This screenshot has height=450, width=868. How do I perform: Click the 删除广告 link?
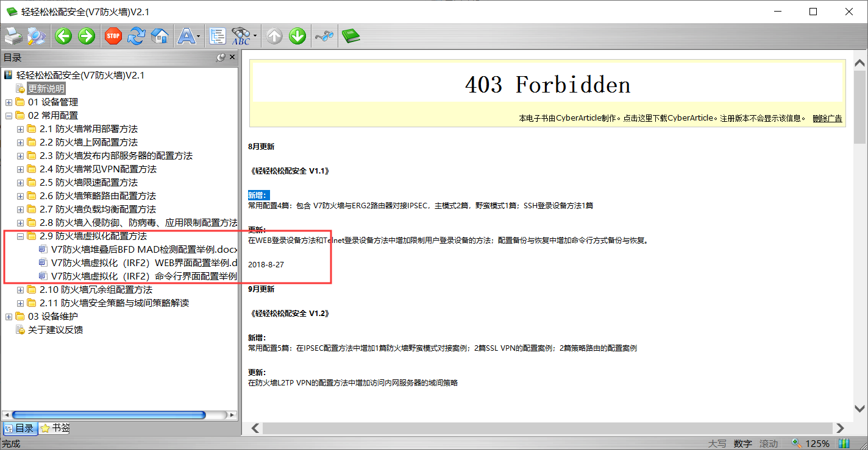827,119
